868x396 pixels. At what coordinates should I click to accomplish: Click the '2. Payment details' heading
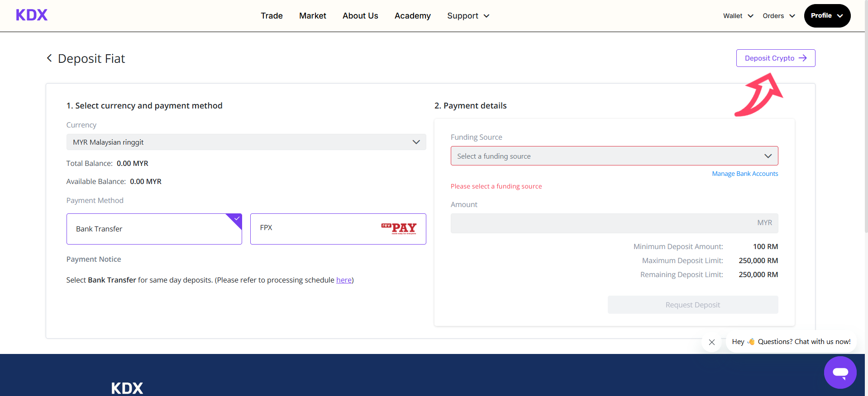471,105
